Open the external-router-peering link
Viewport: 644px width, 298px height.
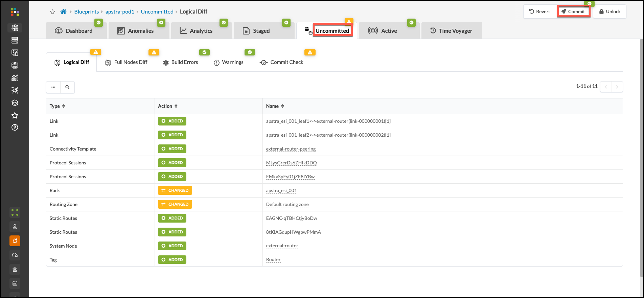[291, 149]
